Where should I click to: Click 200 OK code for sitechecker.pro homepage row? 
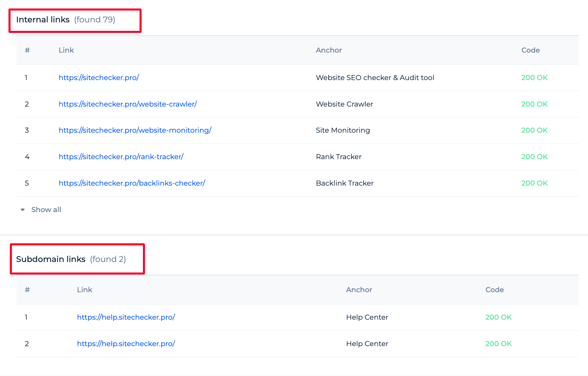[x=535, y=78]
